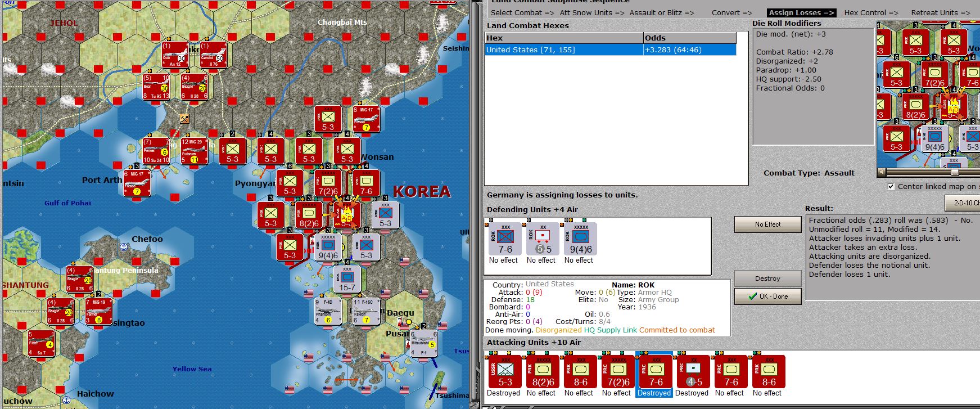
Task: Click the Assign Losses step label
Action: pos(801,12)
